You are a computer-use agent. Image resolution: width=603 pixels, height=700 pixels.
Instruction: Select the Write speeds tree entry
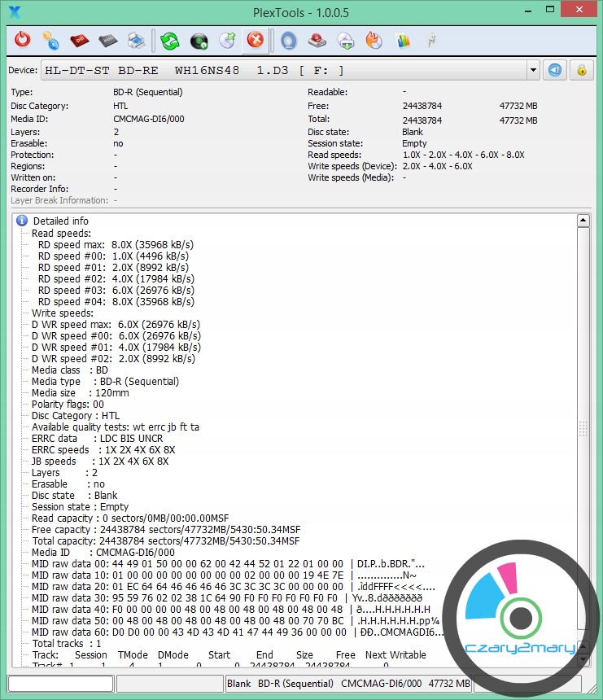coord(63,313)
